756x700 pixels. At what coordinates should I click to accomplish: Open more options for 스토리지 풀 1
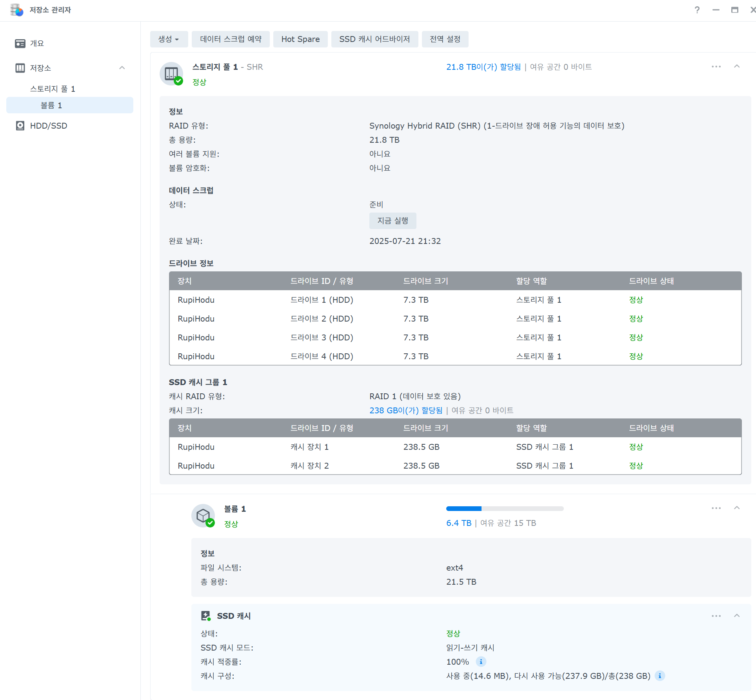tap(716, 67)
